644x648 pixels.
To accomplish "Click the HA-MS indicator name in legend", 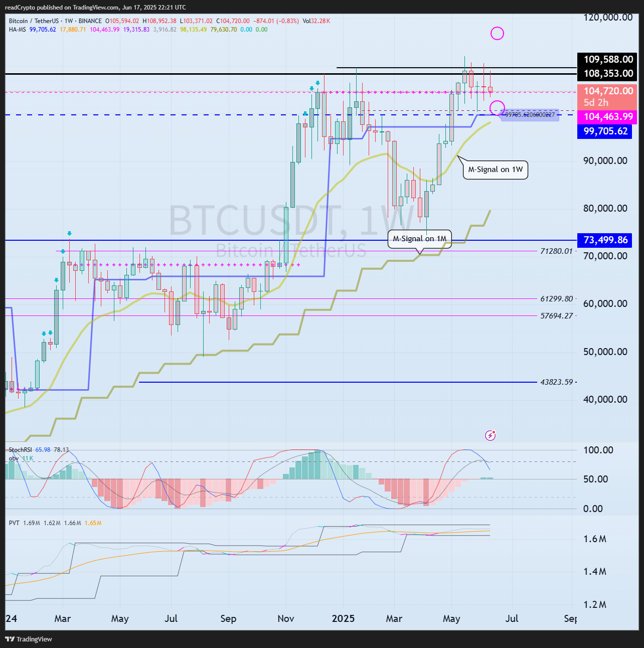I will 18,30.
